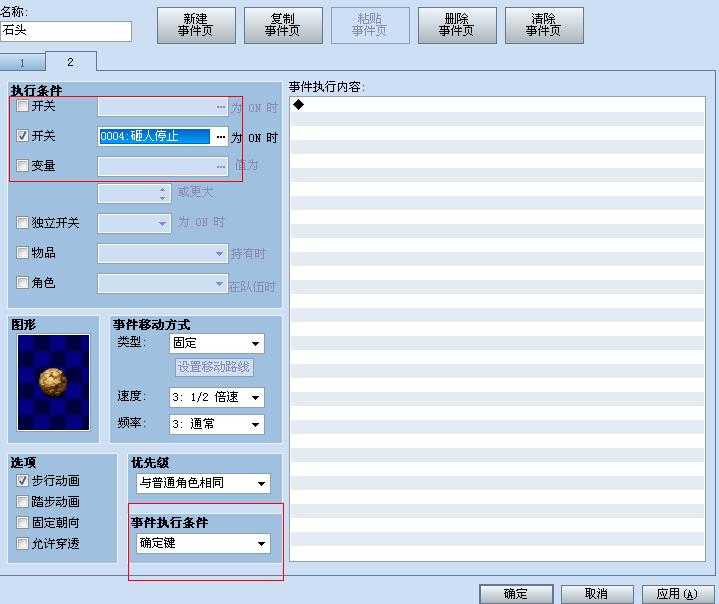Open the 物品 dropdown list
The height and width of the screenshot is (604, 719).
(x=219, y=254)
